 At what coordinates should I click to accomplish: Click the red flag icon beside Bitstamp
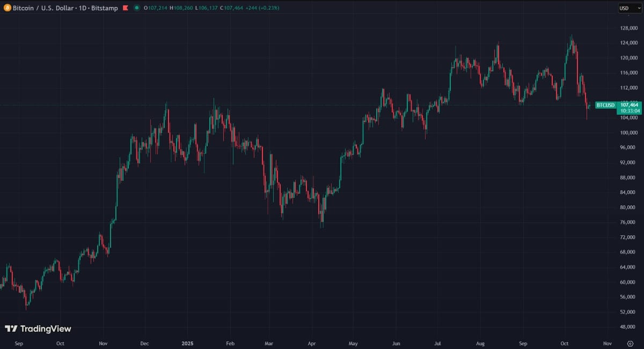(125, 8)
